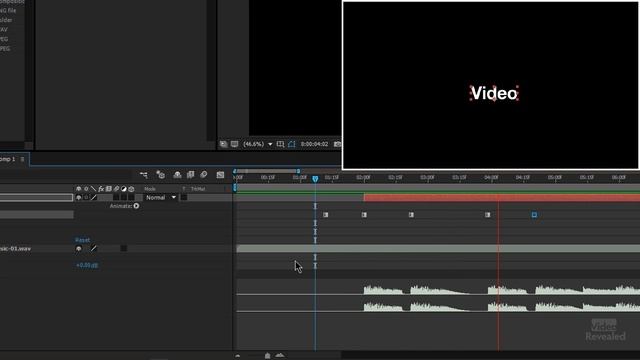Click the quality column header icon
This screenshot has height=360, width=640.
click(93, 189)
